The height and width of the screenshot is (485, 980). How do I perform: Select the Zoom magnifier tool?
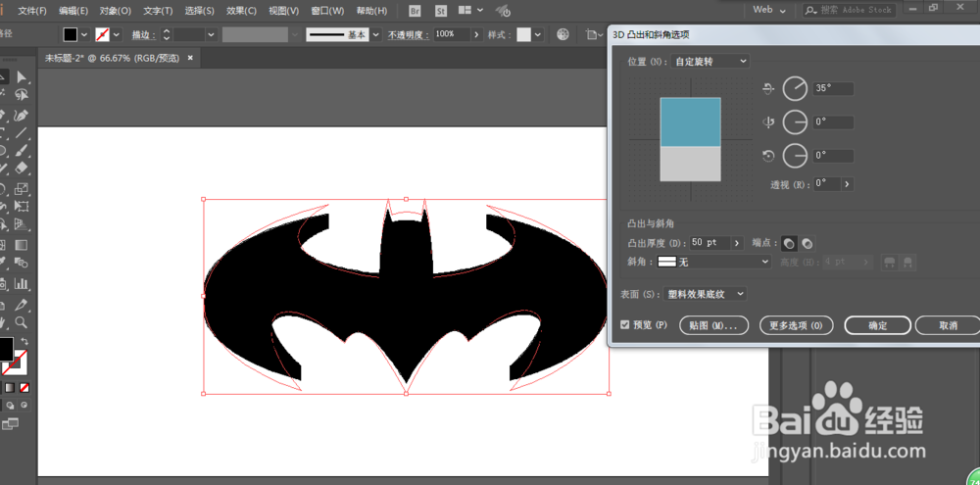tap(22, 322)
